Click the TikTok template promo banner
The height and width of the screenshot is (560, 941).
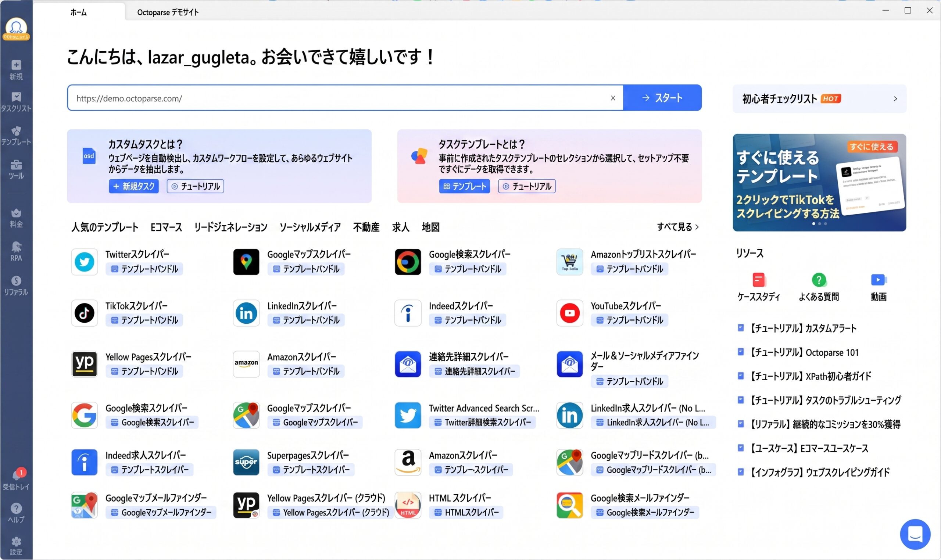(x=819, y=182)
